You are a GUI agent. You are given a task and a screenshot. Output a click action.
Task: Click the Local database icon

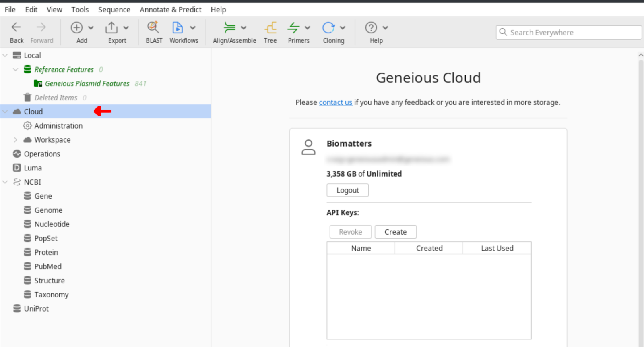[x=17, y=55]
